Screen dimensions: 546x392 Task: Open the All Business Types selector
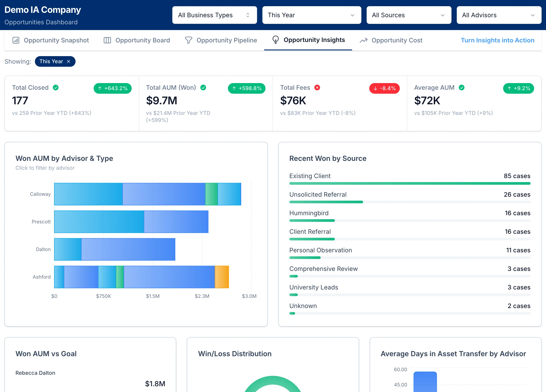[x=214, y=15]
